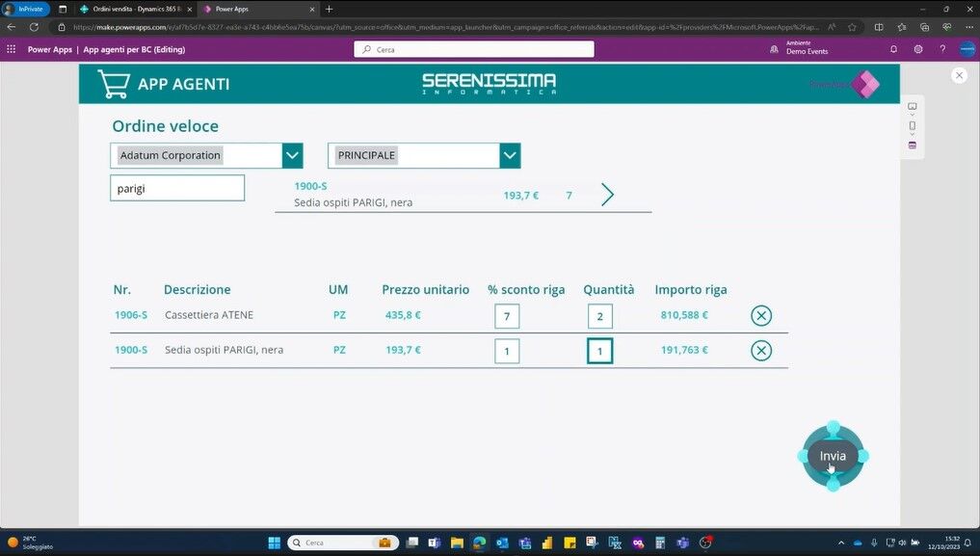Image resolution: width=980 pixels, height=556 pixels.
Task: Click the parigi search input field
Action: pos(176,188)
